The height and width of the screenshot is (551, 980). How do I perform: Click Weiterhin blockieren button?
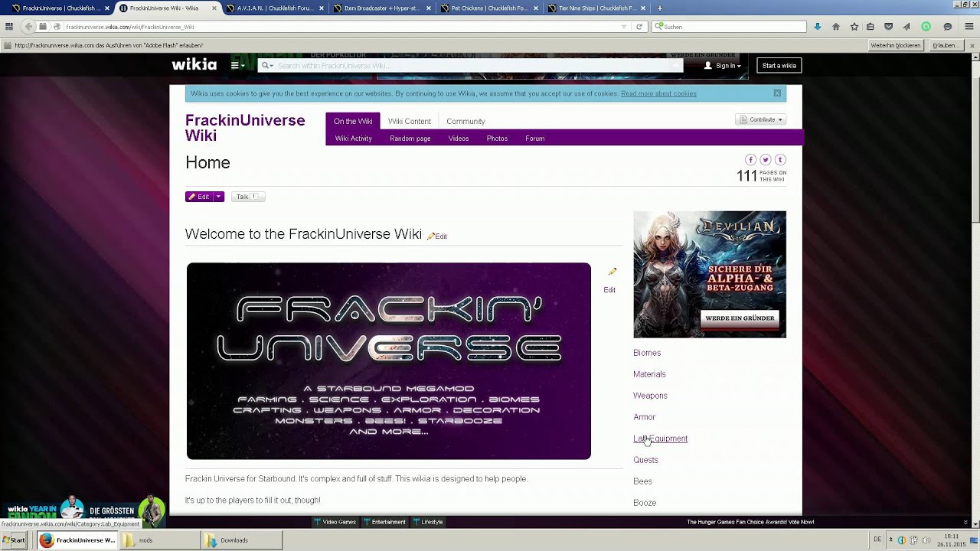pos(896,45)
